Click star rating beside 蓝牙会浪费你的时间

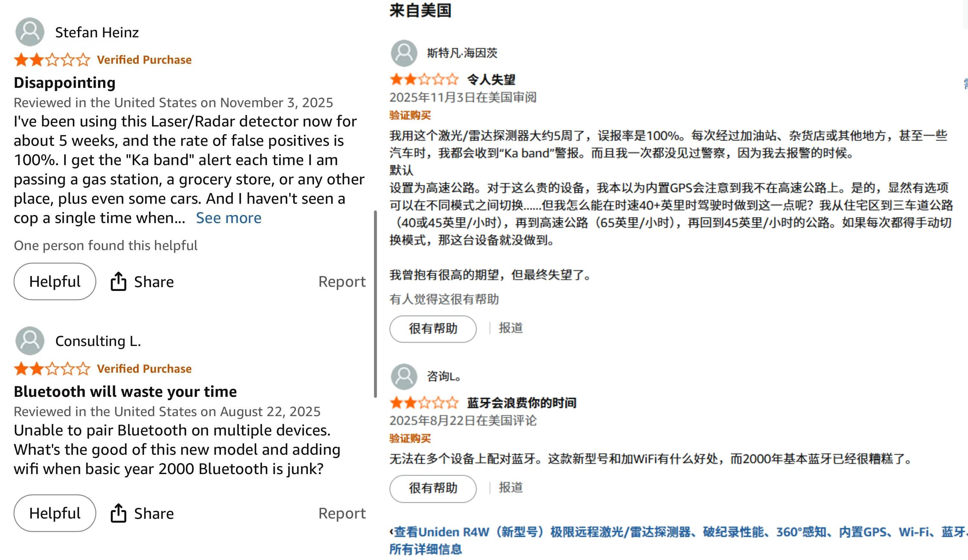click(x=424, y=403)
